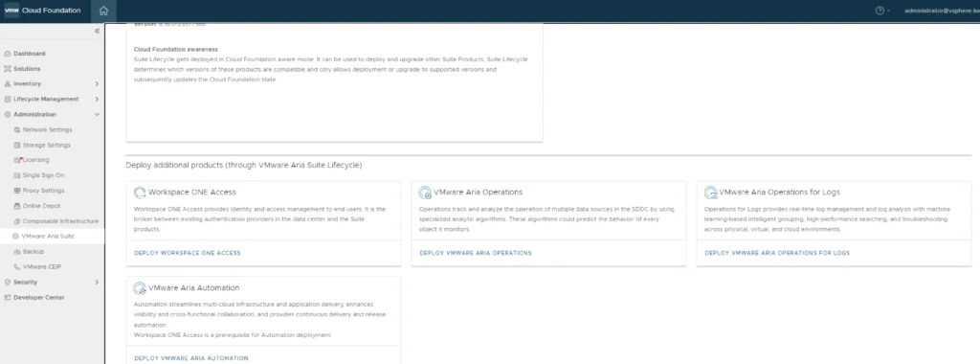The height and width of the screenshot is (364, 980).
Task: Click the Backup icon in sidebar
Action: (x=17, y=251)
